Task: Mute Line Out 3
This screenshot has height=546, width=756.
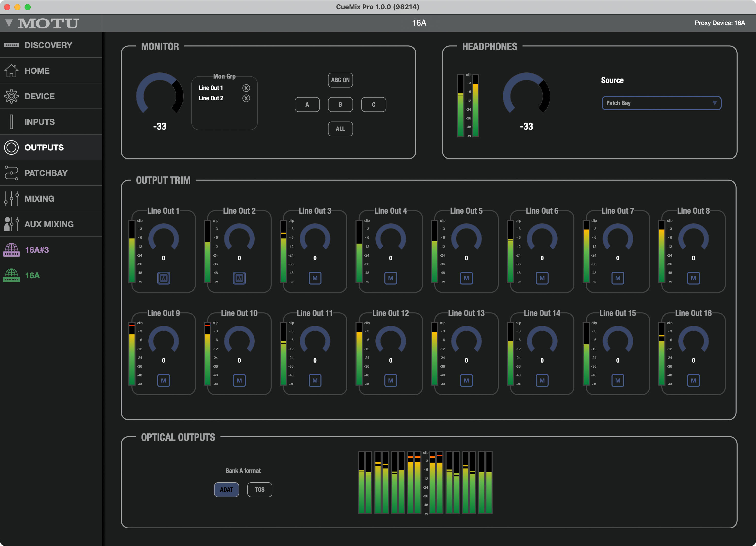Action: (x=315, y=278)
